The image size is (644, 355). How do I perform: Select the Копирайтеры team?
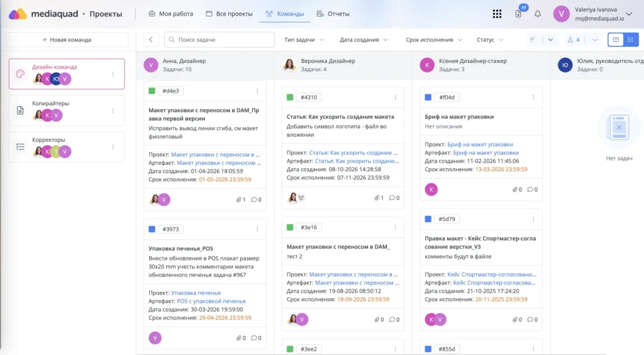point(67,111)
